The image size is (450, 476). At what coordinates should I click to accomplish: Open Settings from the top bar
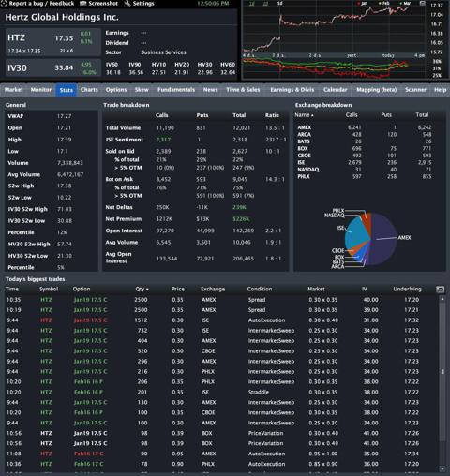[x=143, y=4]
